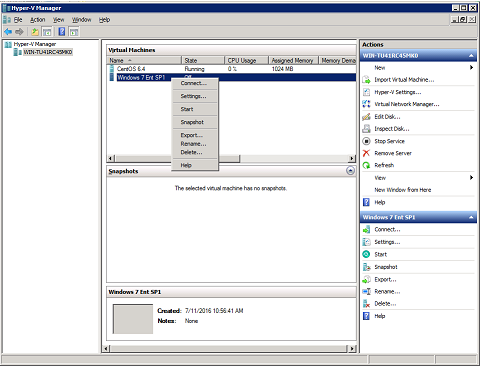Choose Start in the context menu
The image size is (480, 366).
(195, 109)
